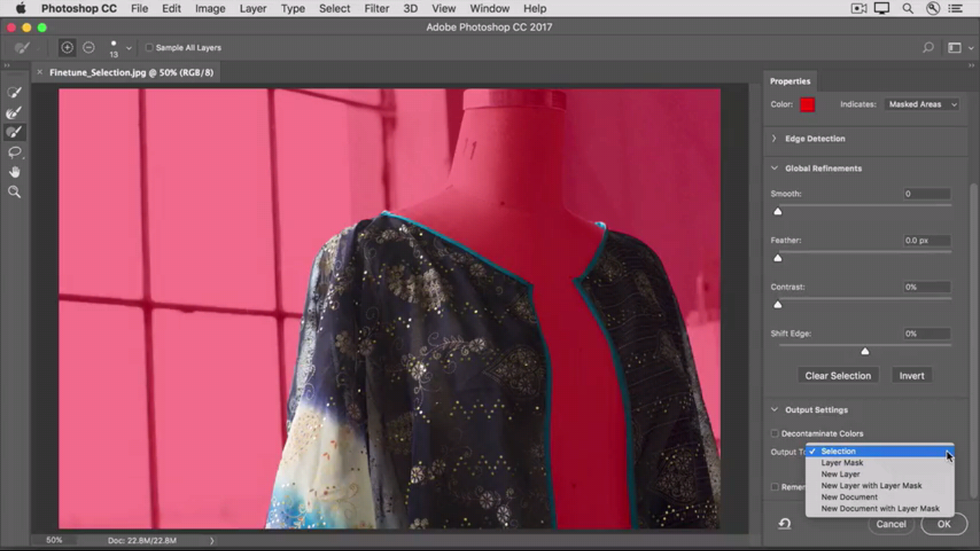The image size is (980, 551).
Task: Open the Filter menu
Action: (x=376, y=8)
